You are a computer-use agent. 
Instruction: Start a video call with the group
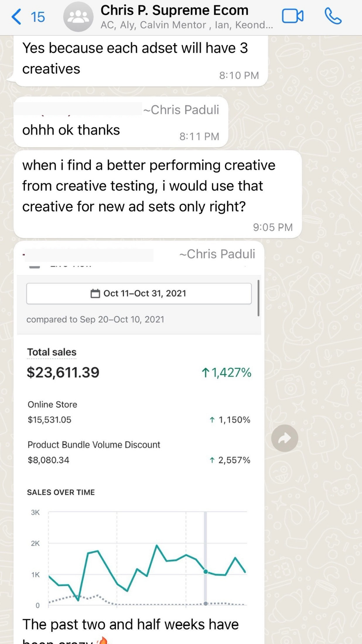coord(293,16)
